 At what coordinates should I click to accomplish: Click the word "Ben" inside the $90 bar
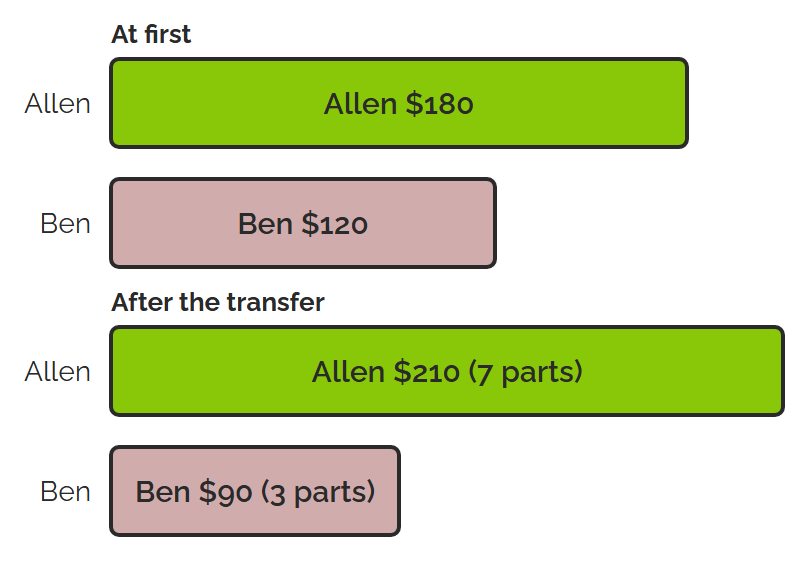163,491
